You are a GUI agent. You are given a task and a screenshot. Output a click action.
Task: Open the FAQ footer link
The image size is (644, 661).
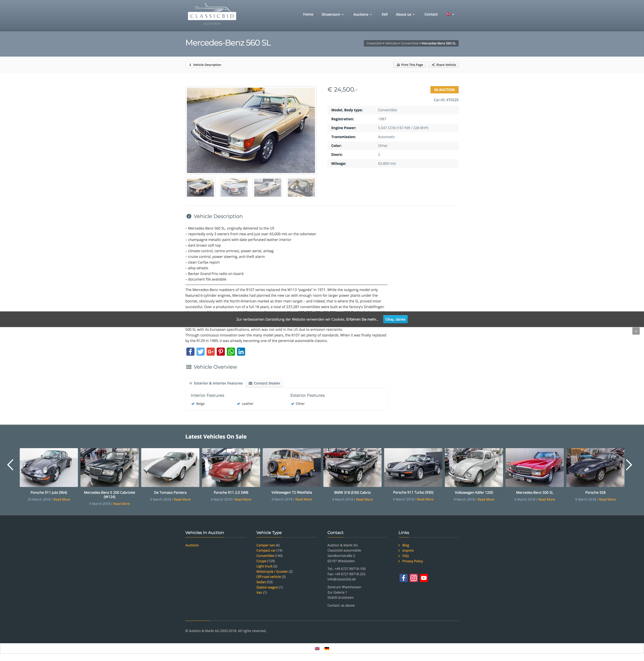(x=405, y=556)
